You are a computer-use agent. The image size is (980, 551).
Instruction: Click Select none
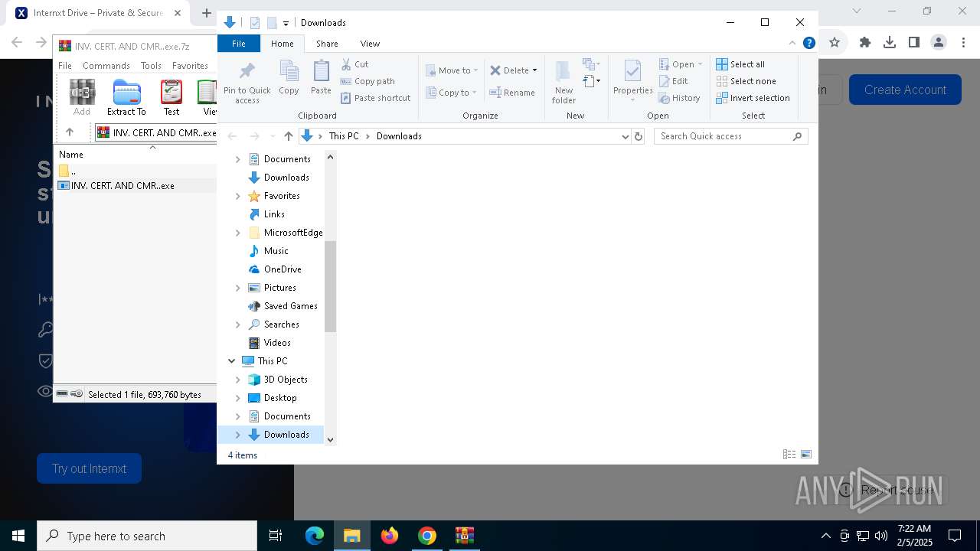[746, 81]
